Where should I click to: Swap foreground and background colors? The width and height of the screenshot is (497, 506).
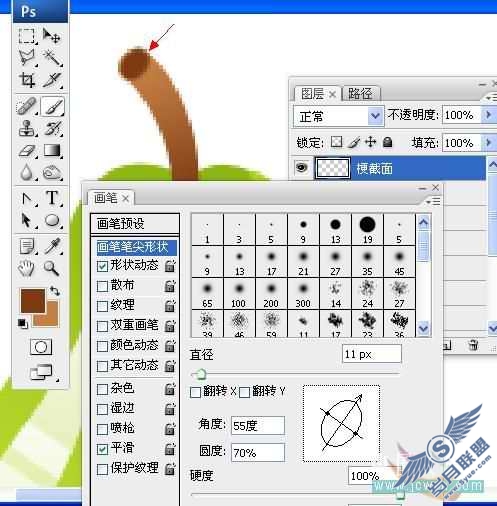click(55, 291)
